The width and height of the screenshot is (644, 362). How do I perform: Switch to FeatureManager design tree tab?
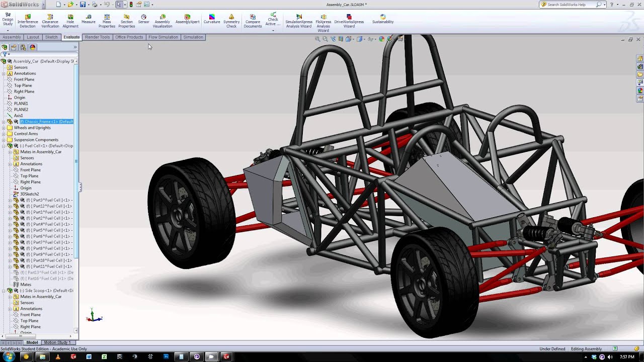tap(5, 47)
